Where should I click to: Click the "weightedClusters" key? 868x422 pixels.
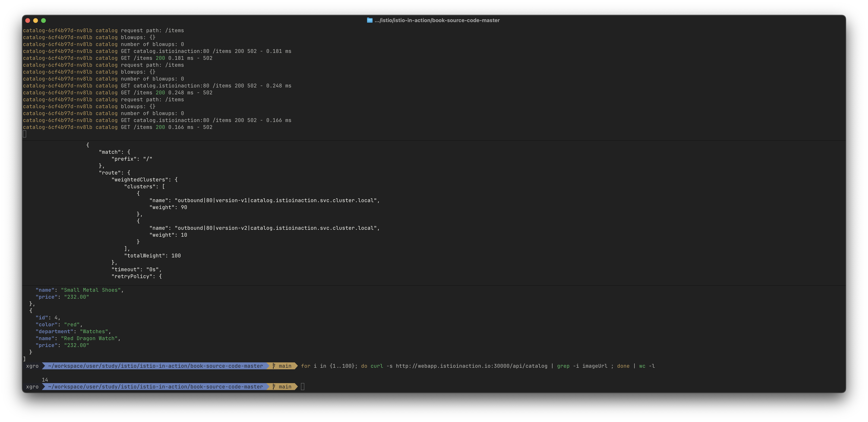tap(140, 179)
